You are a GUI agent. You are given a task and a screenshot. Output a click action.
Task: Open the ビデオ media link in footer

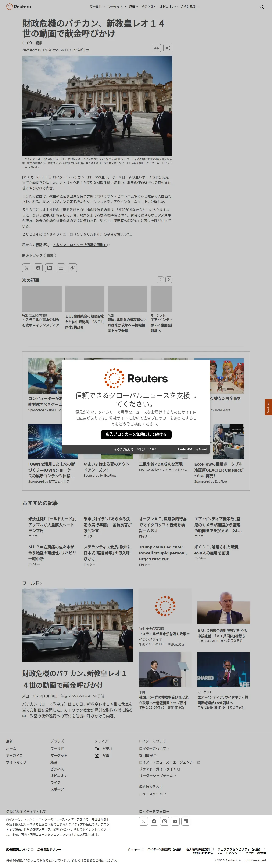[x=104, y=749]
